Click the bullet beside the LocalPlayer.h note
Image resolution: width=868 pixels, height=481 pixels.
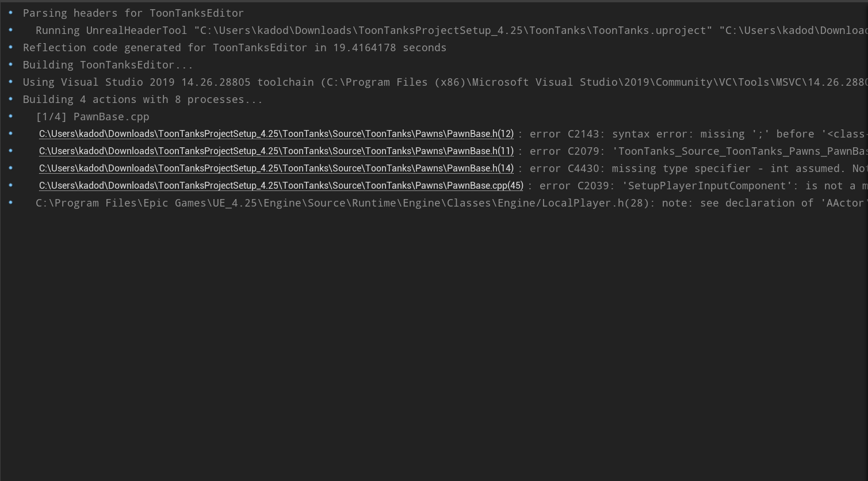point(10,203)
